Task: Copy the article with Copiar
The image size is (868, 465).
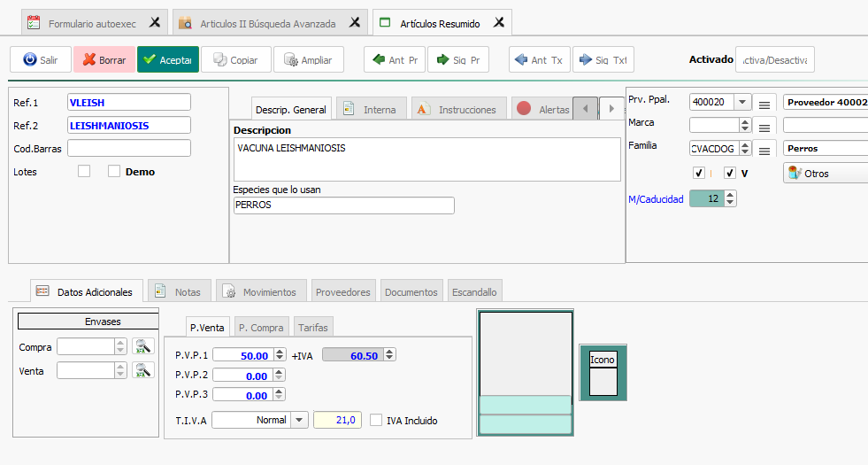Action: coord(236,60)
